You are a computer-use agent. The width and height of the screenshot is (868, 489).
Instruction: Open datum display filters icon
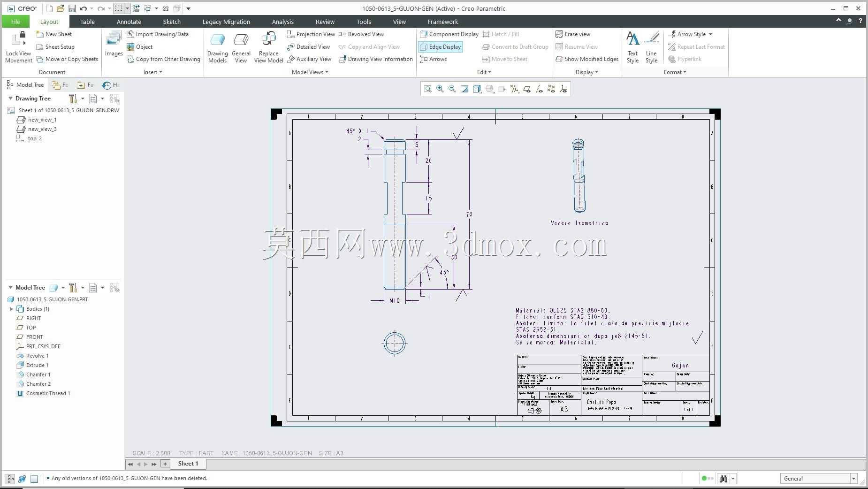coord(515,89)
